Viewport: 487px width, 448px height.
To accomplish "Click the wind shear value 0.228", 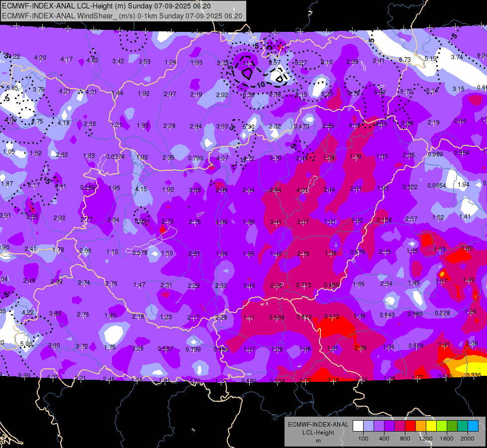I will (442, 313).
